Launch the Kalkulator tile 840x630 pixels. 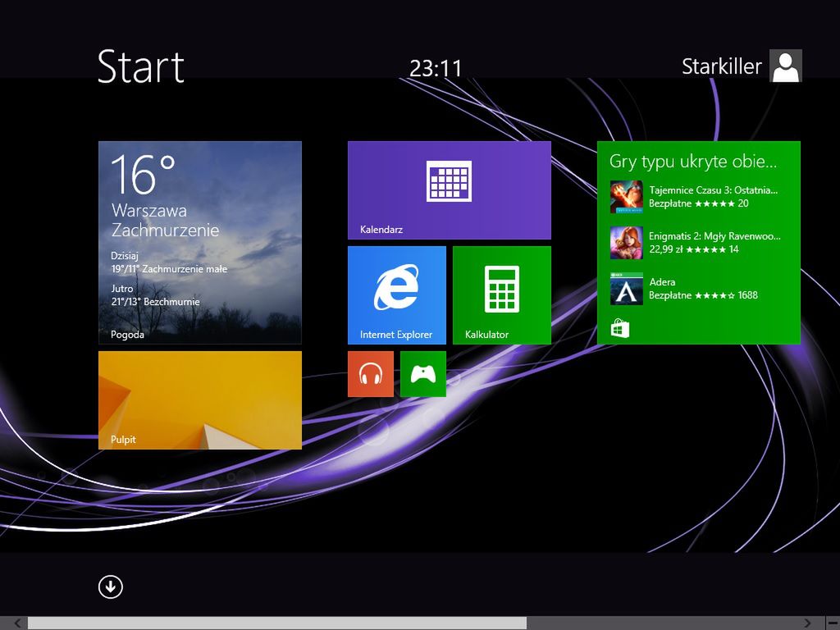click(501, 295)
